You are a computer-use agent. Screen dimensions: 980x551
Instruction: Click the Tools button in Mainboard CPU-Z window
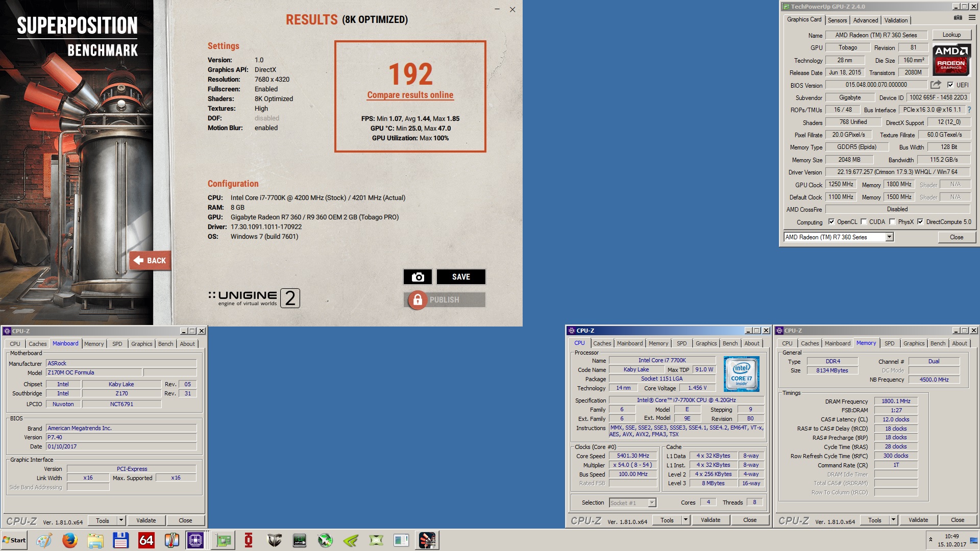(x=103, y=520)
